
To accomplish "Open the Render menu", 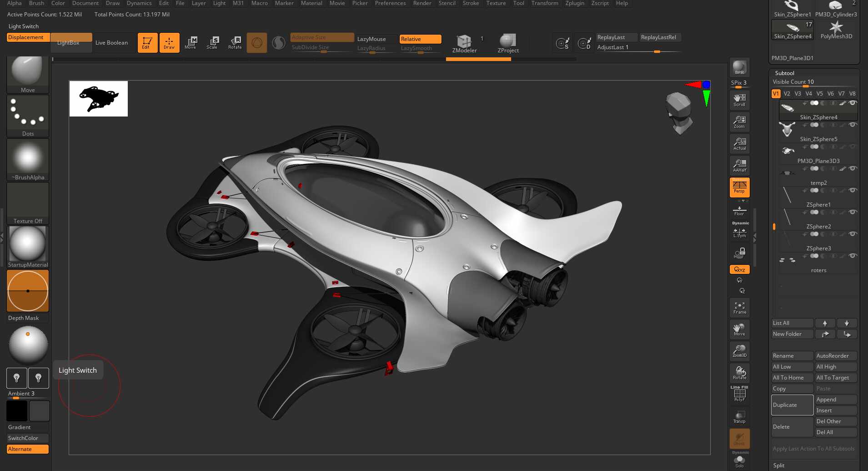I will coord(421,3).
